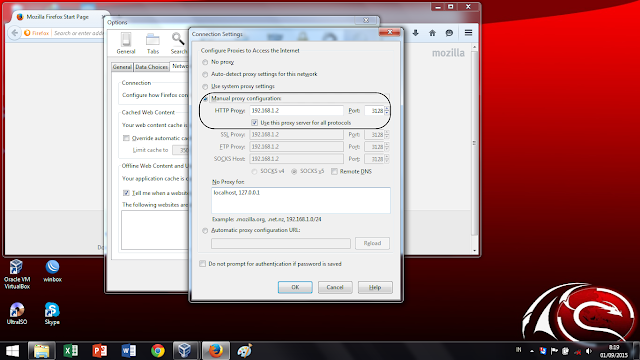This screenshot has height=360, width=640.
Task: Open Skype desktop shortcut
Action: [52, 313]
